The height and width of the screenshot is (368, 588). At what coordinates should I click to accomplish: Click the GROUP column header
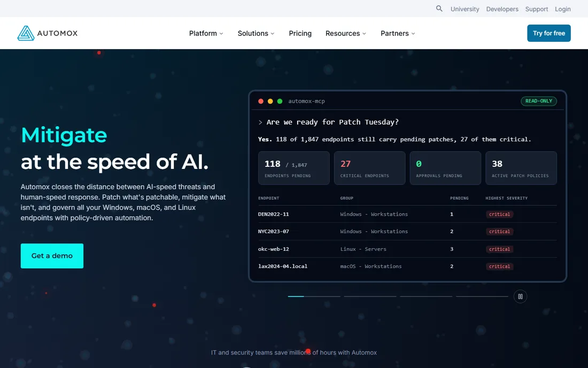pyautogui.click(x=346, y=198)
